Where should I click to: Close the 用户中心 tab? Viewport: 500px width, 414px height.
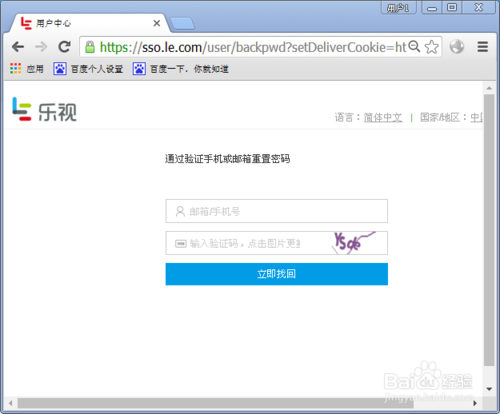click(x=157, y=23)
